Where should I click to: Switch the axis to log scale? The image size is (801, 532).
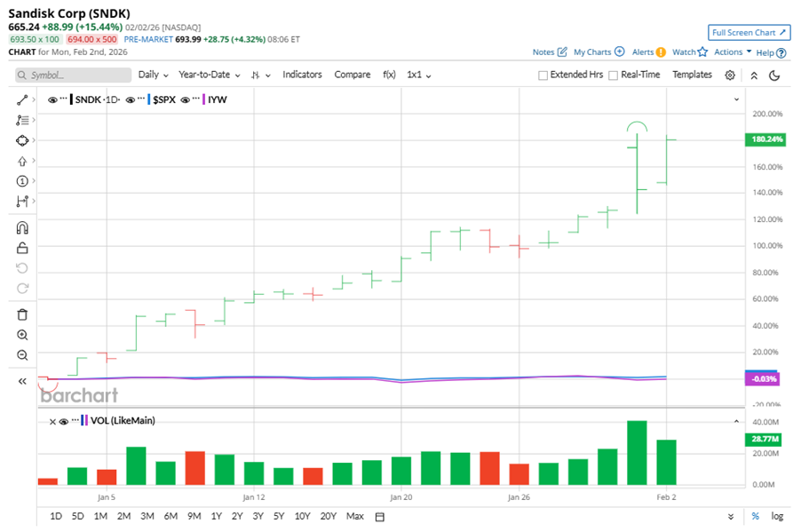777,516
